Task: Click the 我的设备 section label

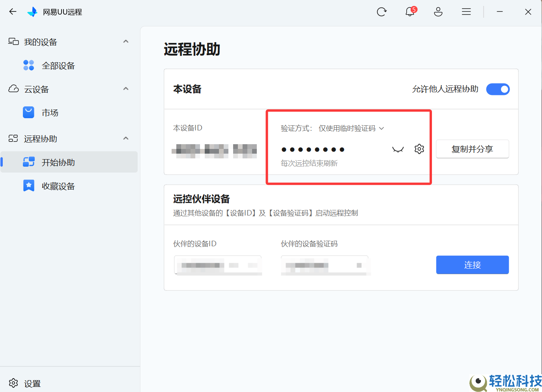Action: (41, 42)
